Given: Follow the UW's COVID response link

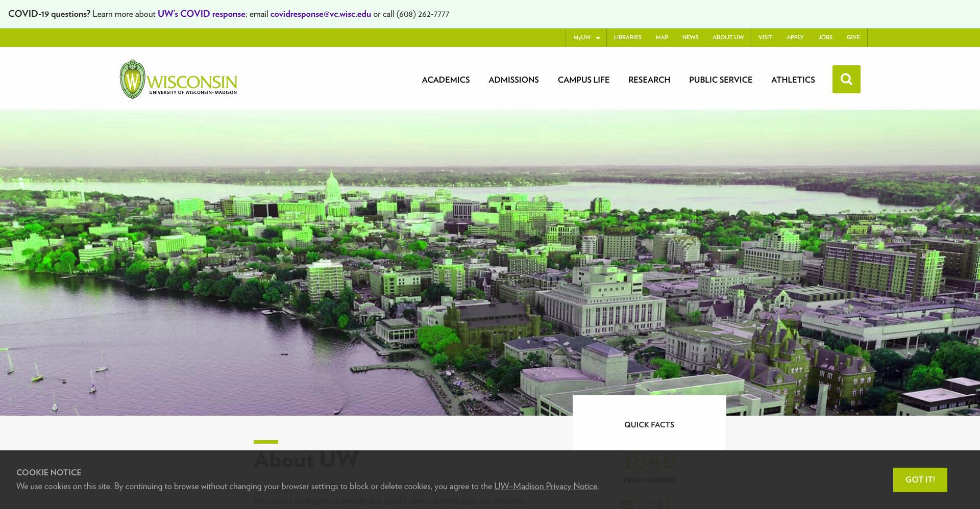Looking at the screenshot, I should point(201,14).
